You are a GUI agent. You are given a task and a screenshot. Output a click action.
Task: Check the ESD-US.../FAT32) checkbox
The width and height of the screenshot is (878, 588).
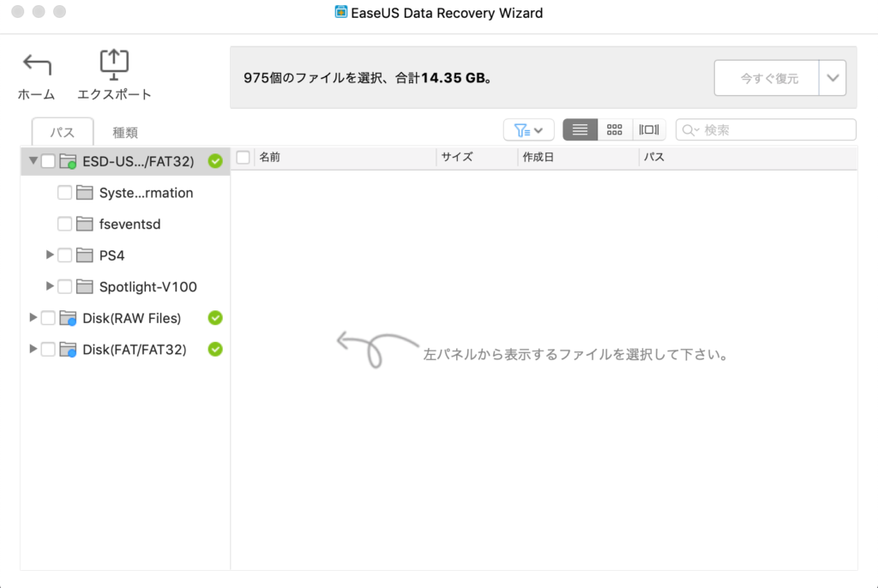(x=48, y=161)
